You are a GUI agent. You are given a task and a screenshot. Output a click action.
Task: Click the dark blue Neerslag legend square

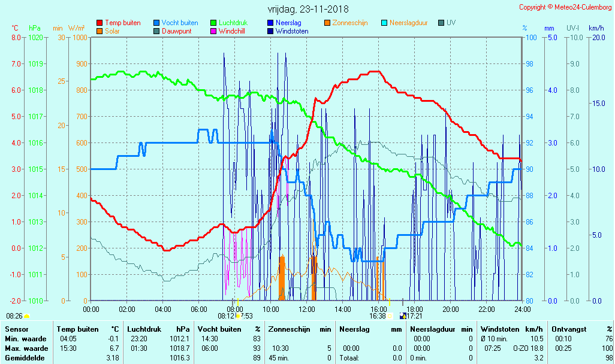pyautogui.click(x=270, y=23)
